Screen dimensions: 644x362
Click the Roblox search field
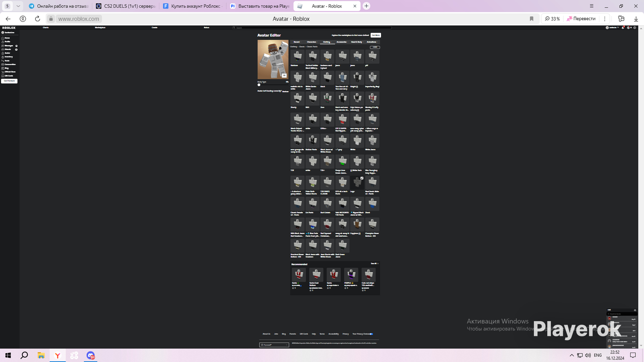tap(312, 28)
